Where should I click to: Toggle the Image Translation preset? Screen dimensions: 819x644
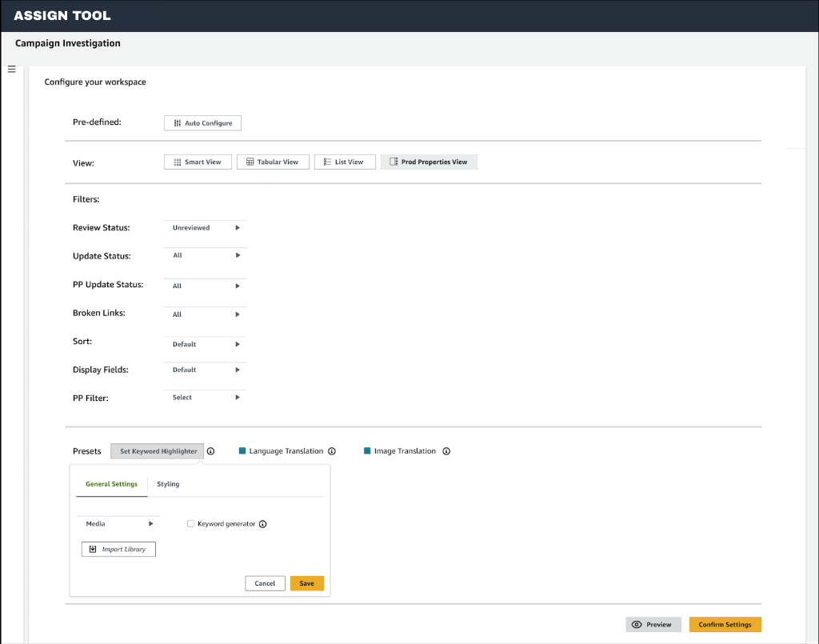coord(367,451)
